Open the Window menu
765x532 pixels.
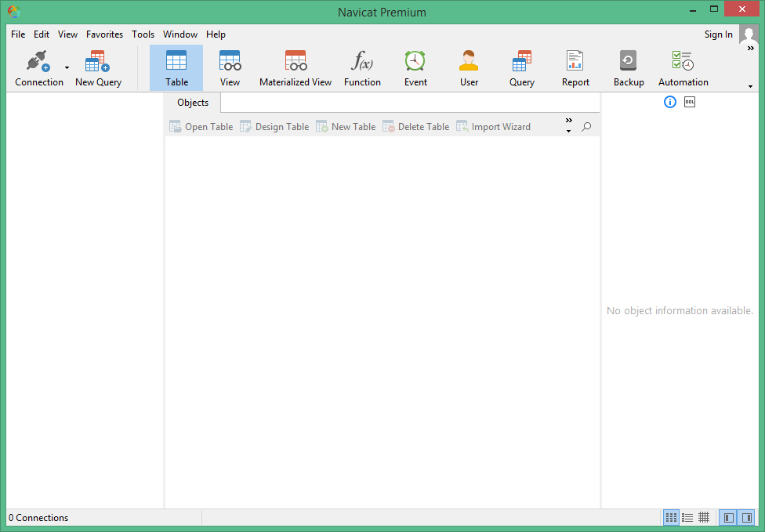pyautogui.click(x=180, y=34)
